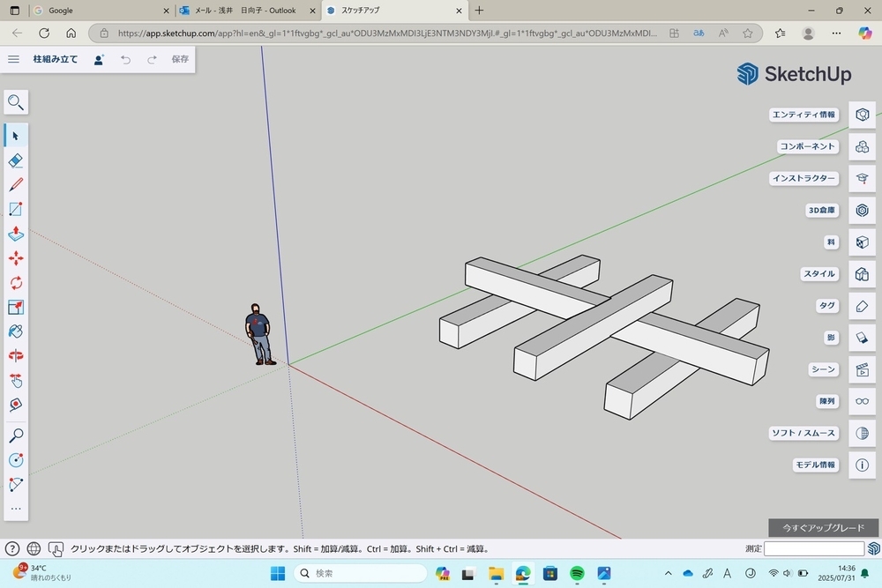This screenshot has width=882, height=588.
Task: Click the browser address bar URL
Action: click(387, 33)
